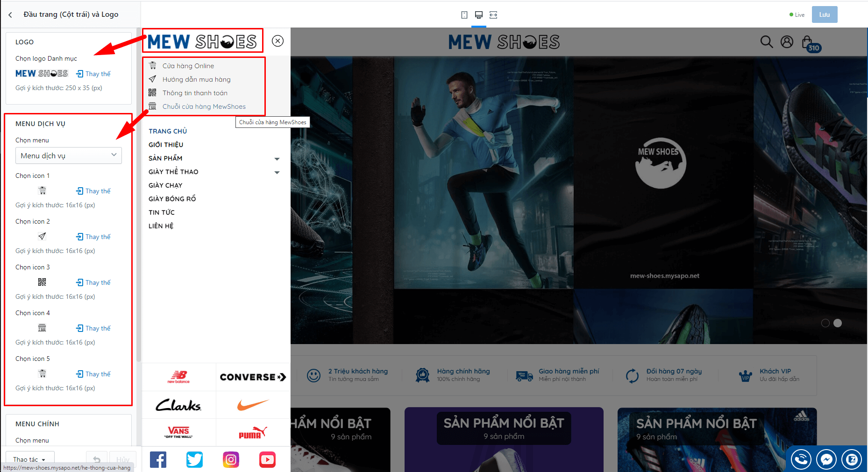Open the Messenger chat floating icon

coord(826,459)
